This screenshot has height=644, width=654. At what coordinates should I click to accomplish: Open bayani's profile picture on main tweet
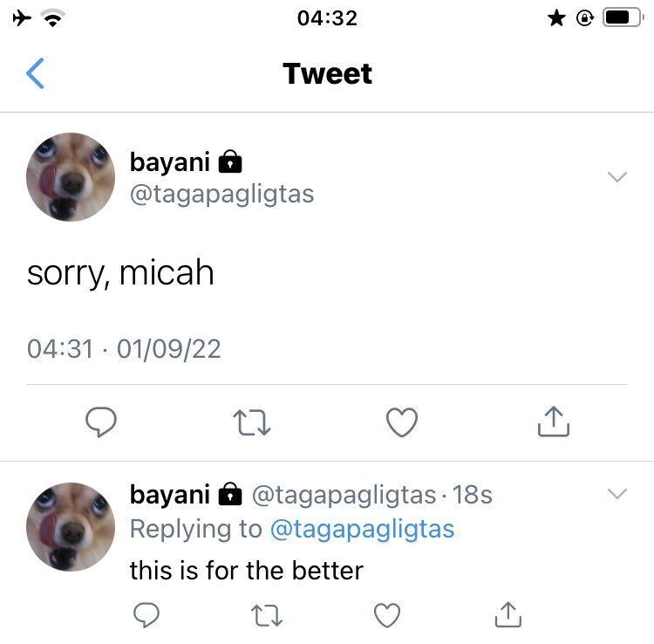tap(71, 177)
